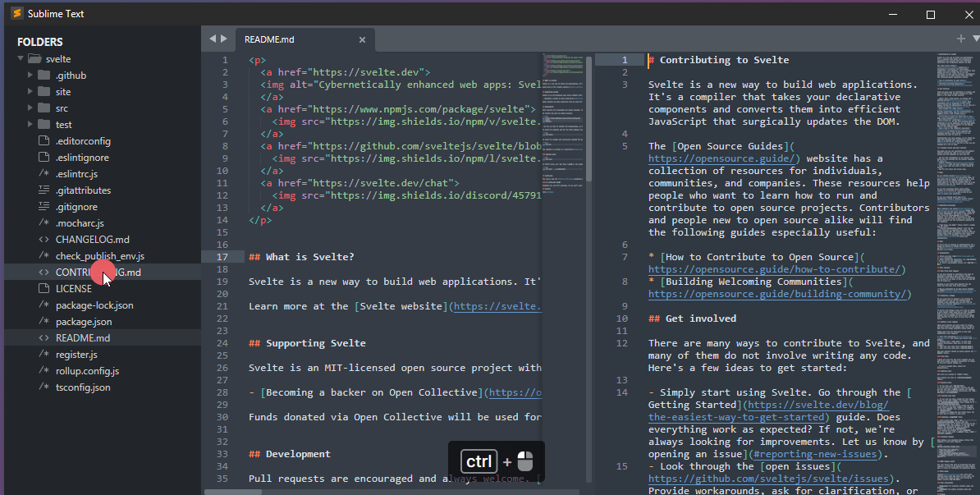Expand the .github folder
Image resolution: width=980 pixels, height=495 pixels.
coord(31,75)
